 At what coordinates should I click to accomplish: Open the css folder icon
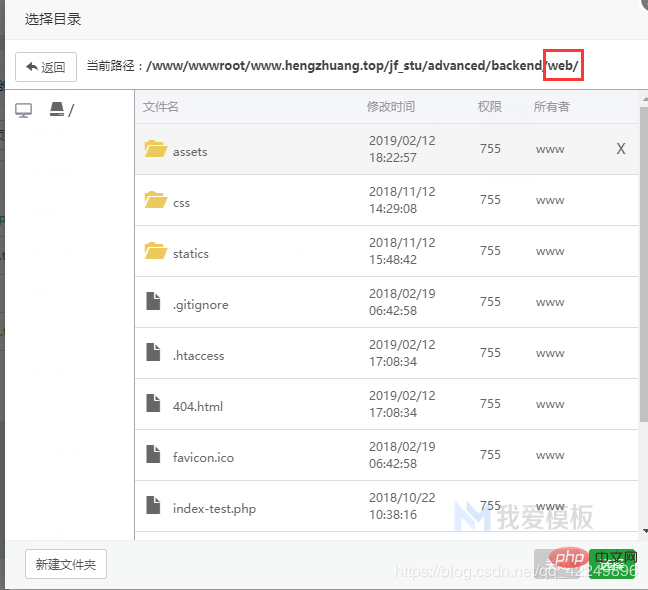point(155,200)
